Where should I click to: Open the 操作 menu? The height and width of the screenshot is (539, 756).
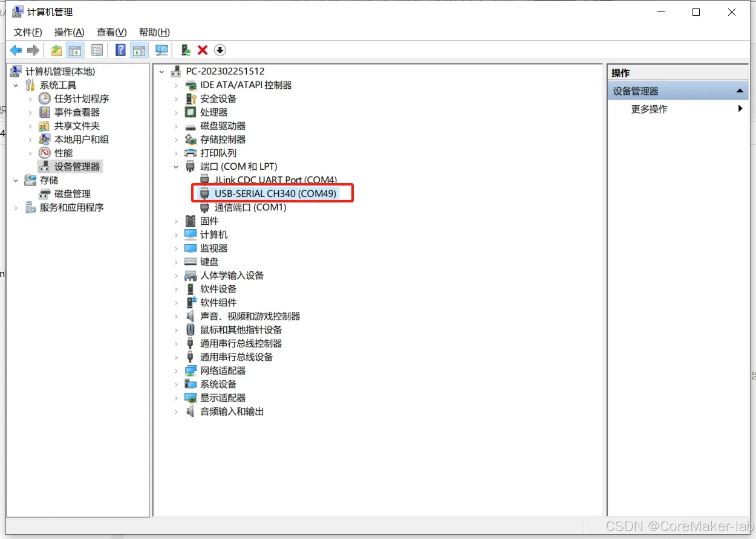coord(69,32)
